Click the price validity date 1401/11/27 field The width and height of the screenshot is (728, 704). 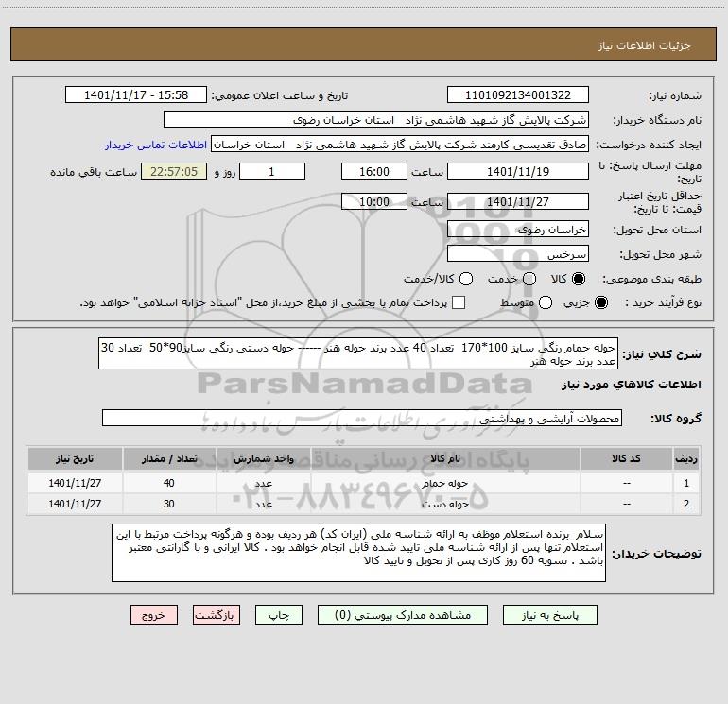coord(518,202)
